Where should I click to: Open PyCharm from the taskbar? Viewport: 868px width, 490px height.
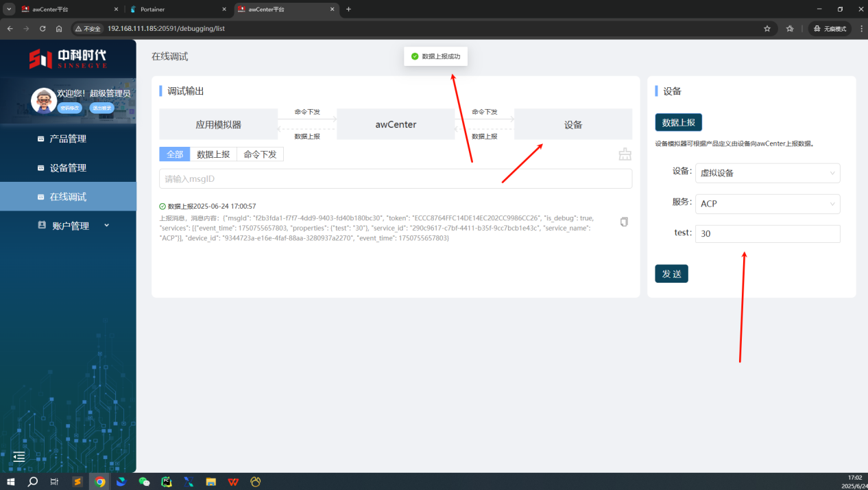(x=166, y=482)
